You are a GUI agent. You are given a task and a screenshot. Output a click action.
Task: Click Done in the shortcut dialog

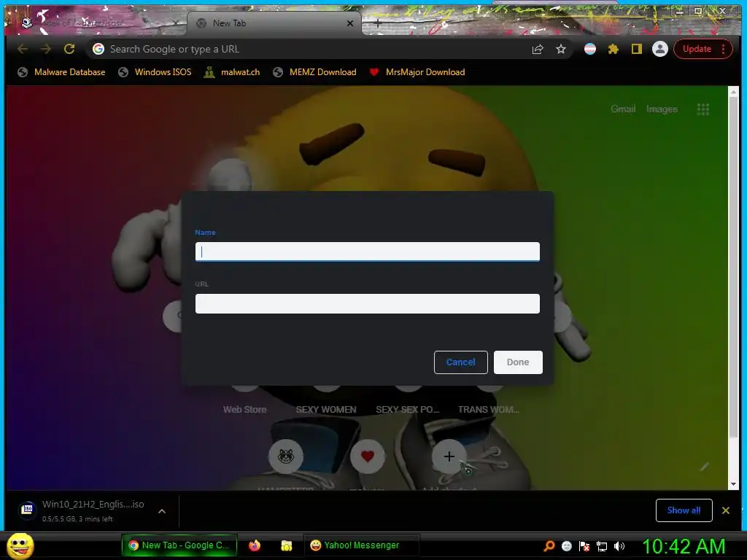[518, 362]
